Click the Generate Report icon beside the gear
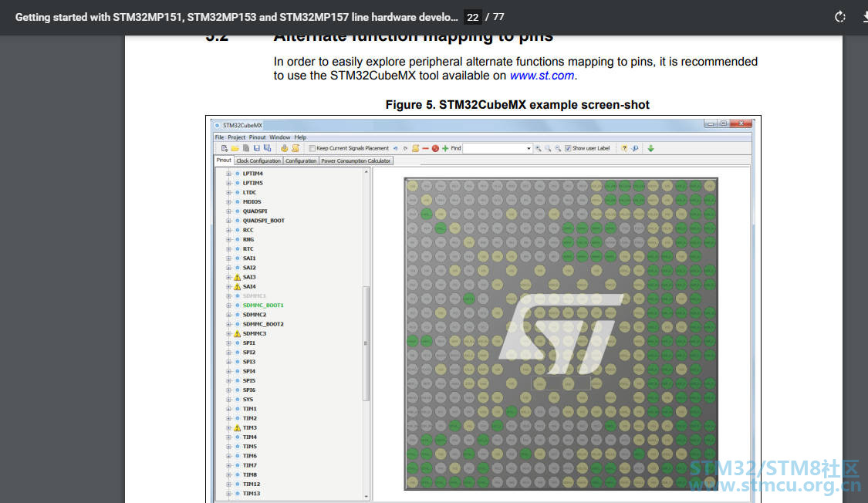The height and width of the screenshot is (503, 868). tap(296, 148)
